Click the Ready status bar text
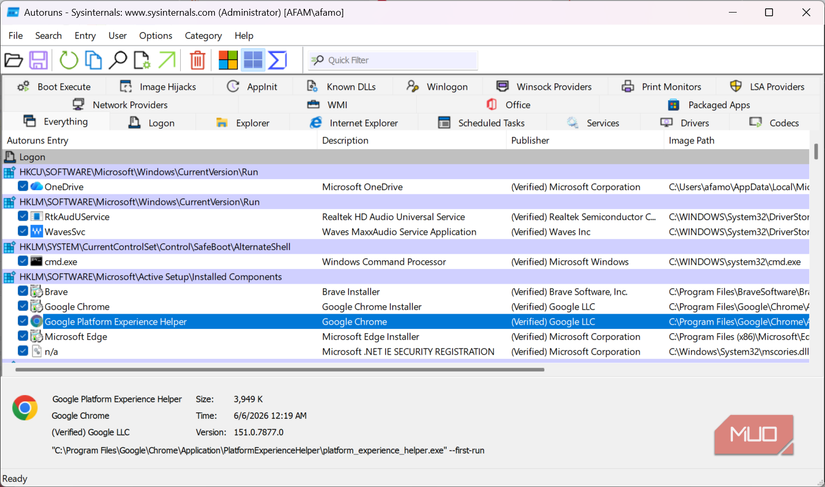825x487 pixels. click(x=15, y=479)
